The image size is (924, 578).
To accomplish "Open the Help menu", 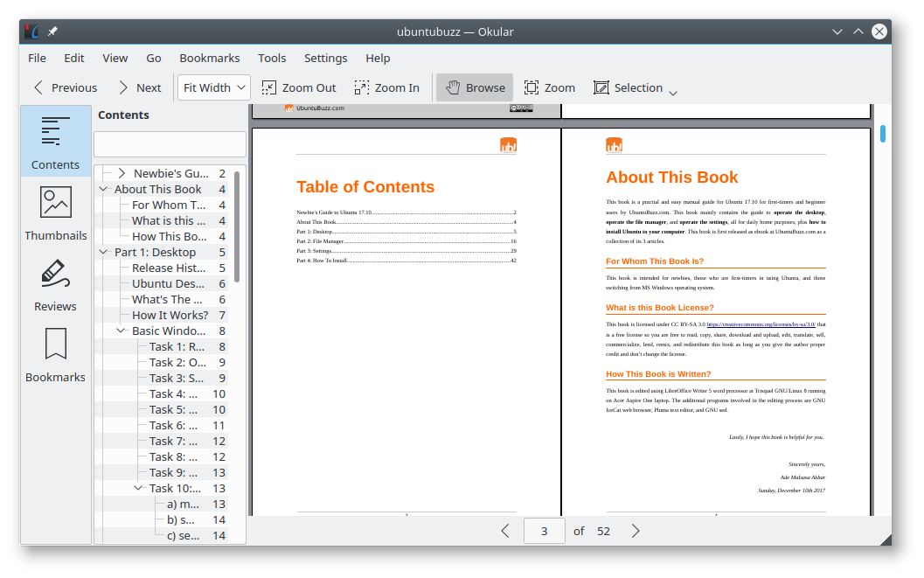I will [x=378, y=59].
